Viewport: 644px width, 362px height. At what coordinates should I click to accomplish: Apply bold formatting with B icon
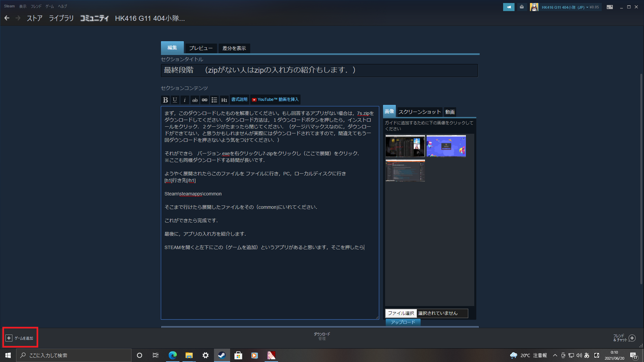pyautogui.click(x=165, y=100)
